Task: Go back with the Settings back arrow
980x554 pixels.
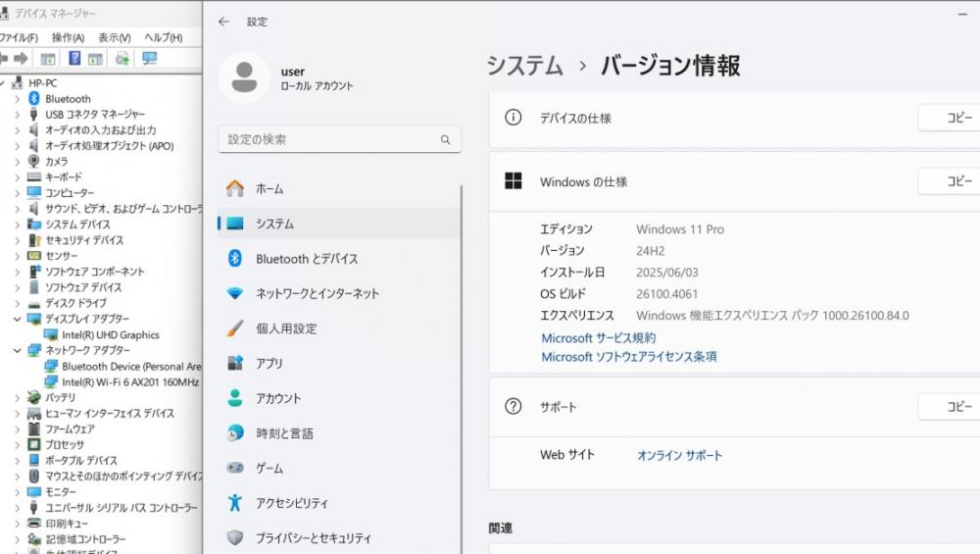Action: pos(223,22)
